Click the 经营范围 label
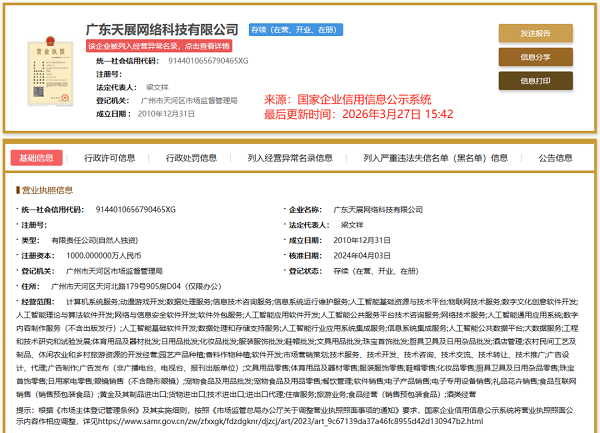The height and width of the screenshot is (433, 600). (38, 302)
